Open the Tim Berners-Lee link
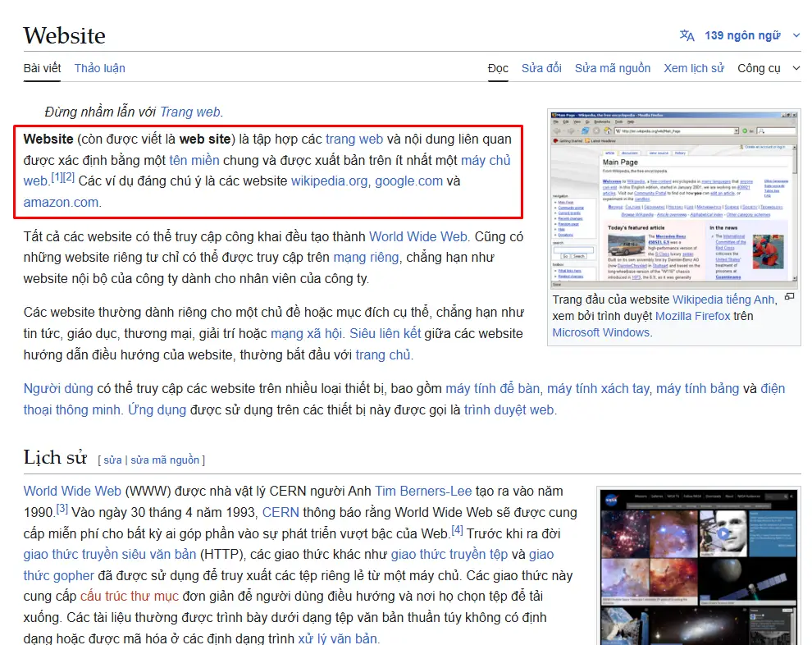Viewport: 812px width, 645px height. click(x=423, y=491)
